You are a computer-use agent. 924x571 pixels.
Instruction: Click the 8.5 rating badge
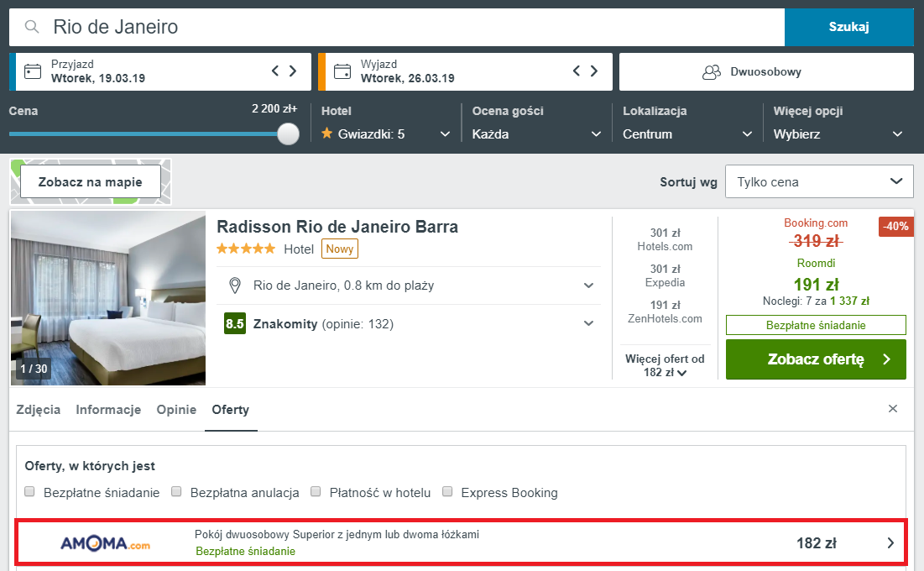234,323
